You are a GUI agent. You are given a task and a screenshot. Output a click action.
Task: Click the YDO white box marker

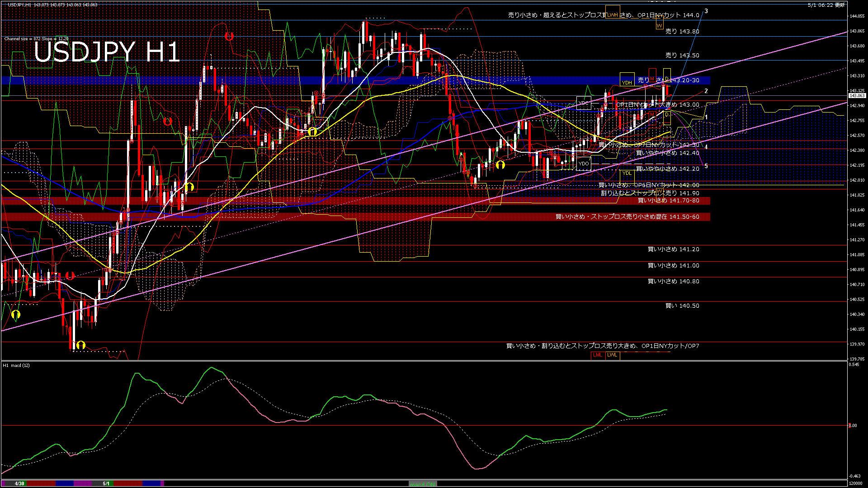click(x=583, y=164)
